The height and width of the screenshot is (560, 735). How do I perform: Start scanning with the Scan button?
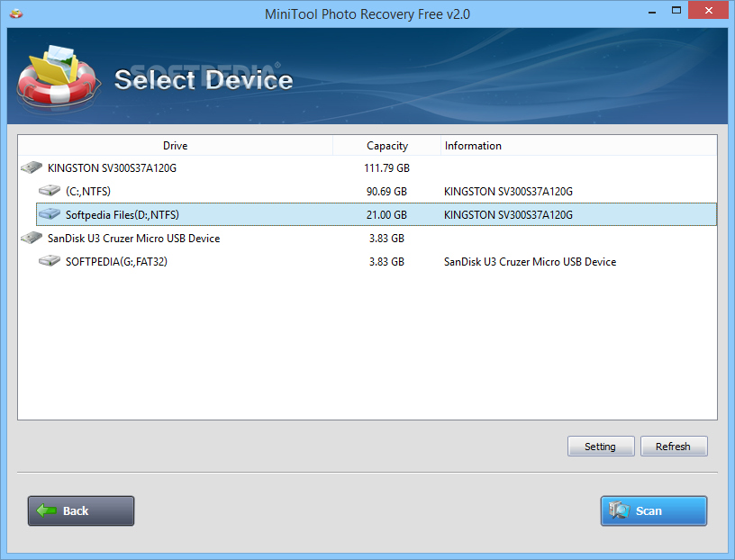pyautogui.click(x=653, y=510)
